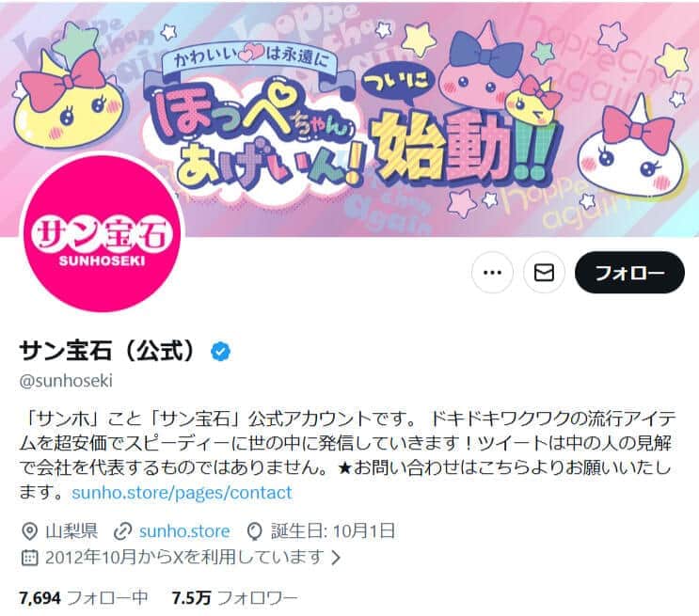Click the サン宝石（公式） display name
This screenshot has width=699, height=616.
point(107,351)
